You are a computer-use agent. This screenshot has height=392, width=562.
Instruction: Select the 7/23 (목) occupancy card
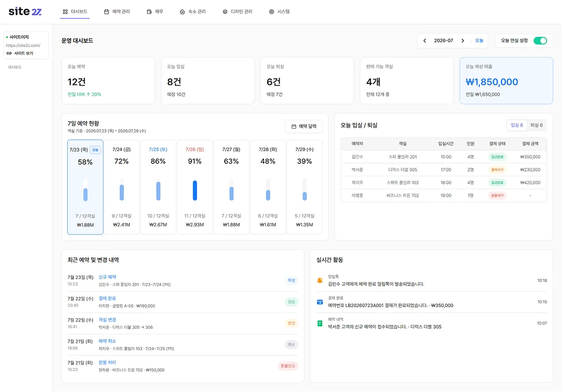coord(86,187)
